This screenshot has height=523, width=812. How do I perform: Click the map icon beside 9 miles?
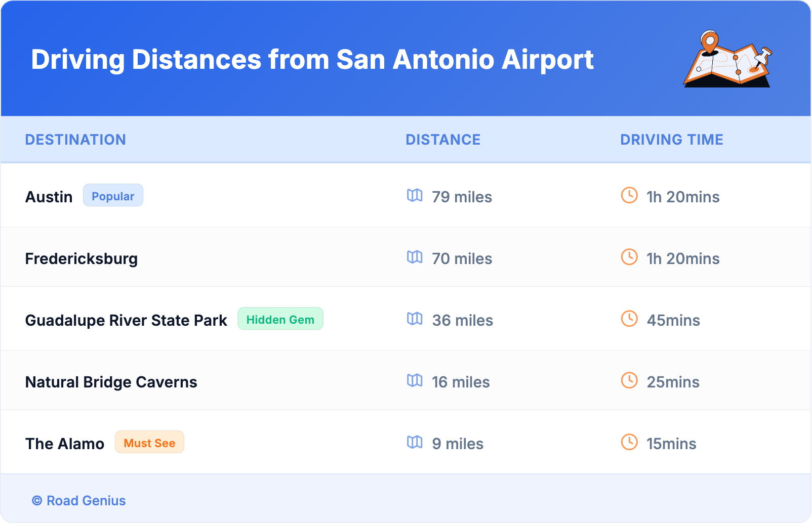point(415,443)
